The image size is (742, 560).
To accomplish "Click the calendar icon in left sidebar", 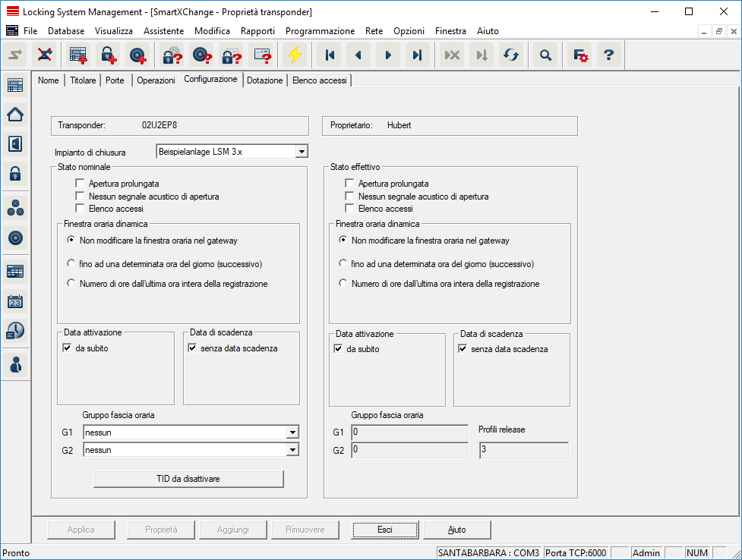I will tap(15, 301).
